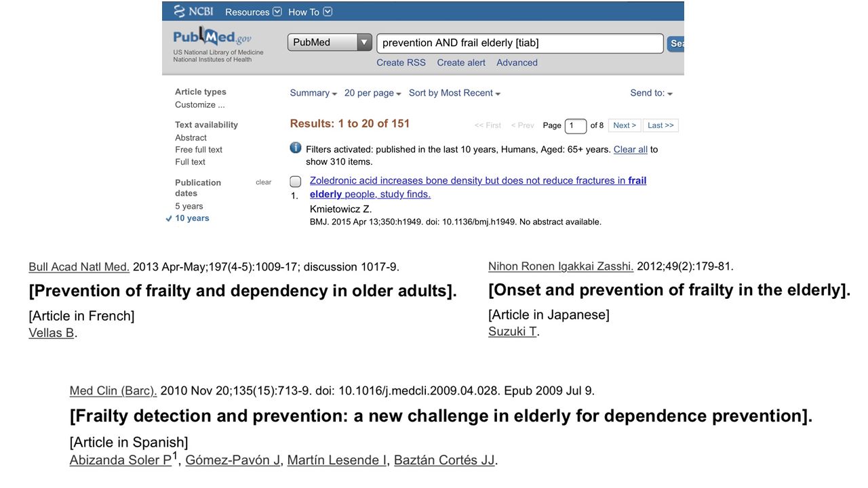Screen dimensions: 868x488
Task: Click the checkmark next to 10 years
Action: [x=169, y=218]
